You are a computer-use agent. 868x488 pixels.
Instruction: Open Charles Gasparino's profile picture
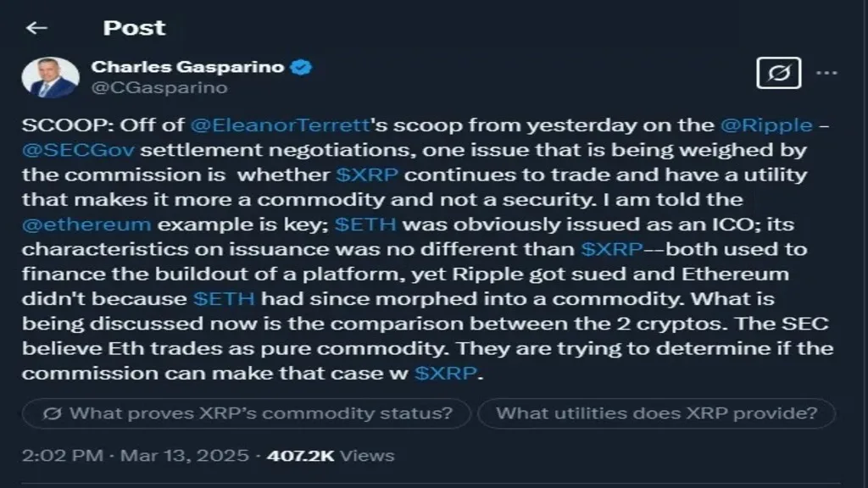pyautogui.click(x=51, y=77)
